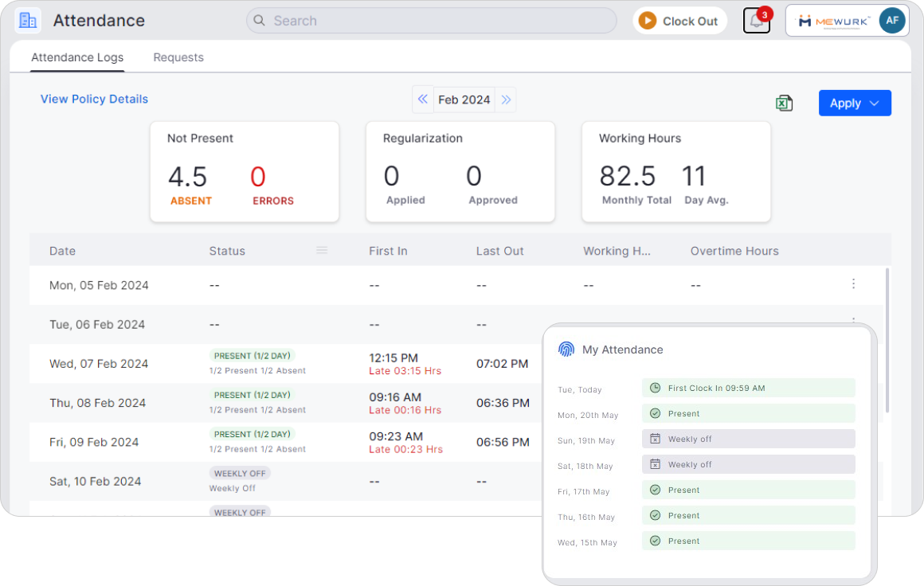Switch to the Requests tab
The height and width of the screenshot is (586, 924).
[178, 57]
